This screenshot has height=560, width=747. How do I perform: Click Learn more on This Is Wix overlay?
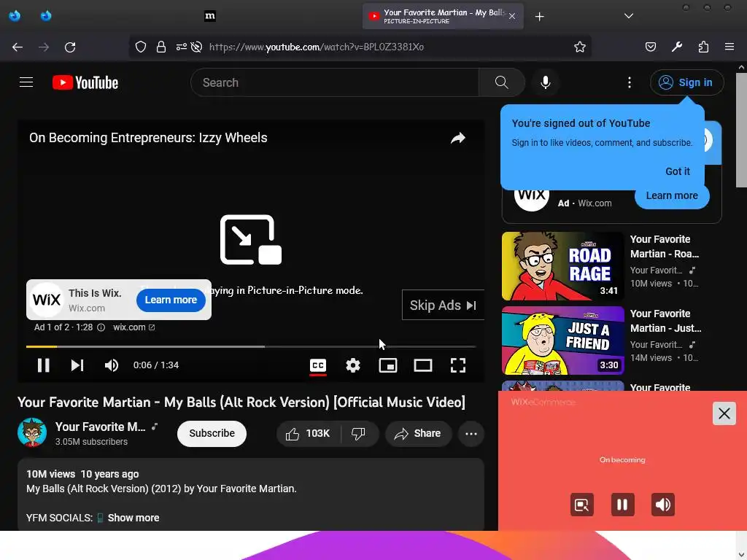[171, 300]
